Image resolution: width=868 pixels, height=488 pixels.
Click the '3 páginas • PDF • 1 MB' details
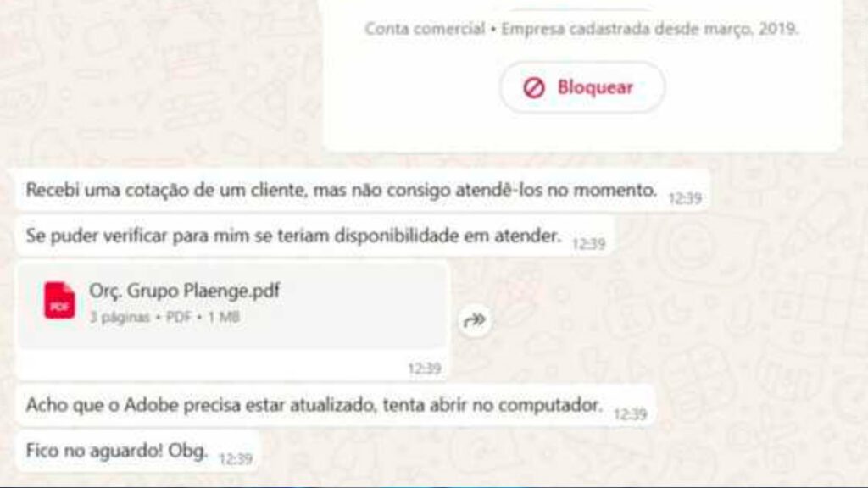(165, 317)
